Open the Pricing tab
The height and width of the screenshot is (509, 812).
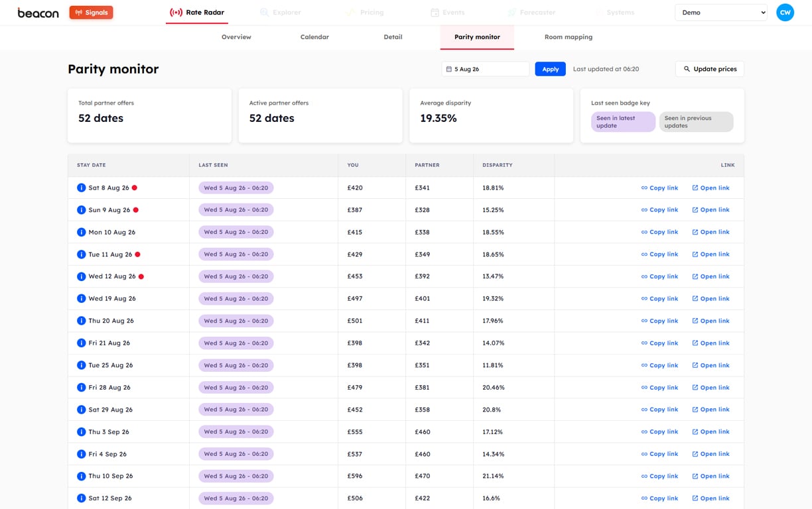pos(365,13)
